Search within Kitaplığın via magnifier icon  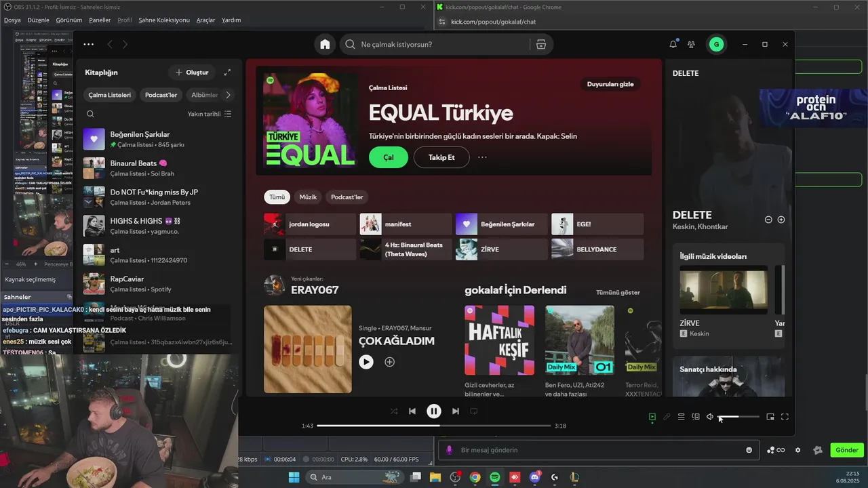coord(90,114)
